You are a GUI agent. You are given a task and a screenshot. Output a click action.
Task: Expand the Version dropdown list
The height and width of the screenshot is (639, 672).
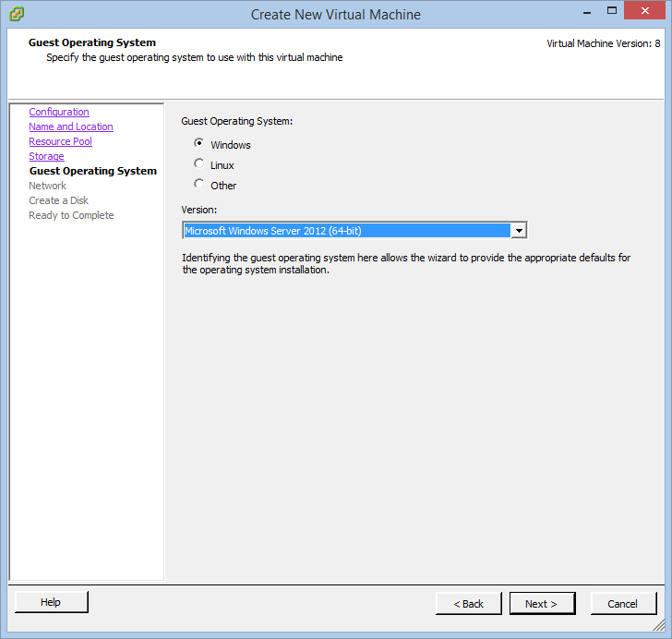point(519,231)
